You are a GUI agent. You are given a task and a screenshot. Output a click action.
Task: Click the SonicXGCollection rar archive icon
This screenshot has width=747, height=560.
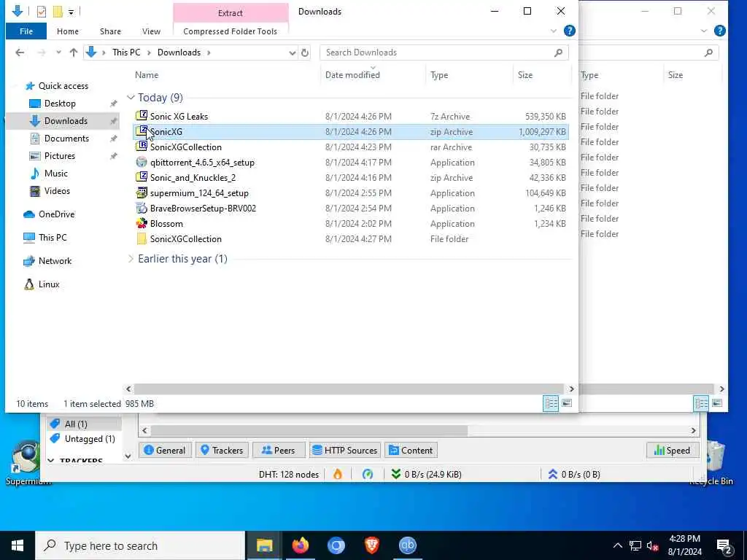point(142,146)
